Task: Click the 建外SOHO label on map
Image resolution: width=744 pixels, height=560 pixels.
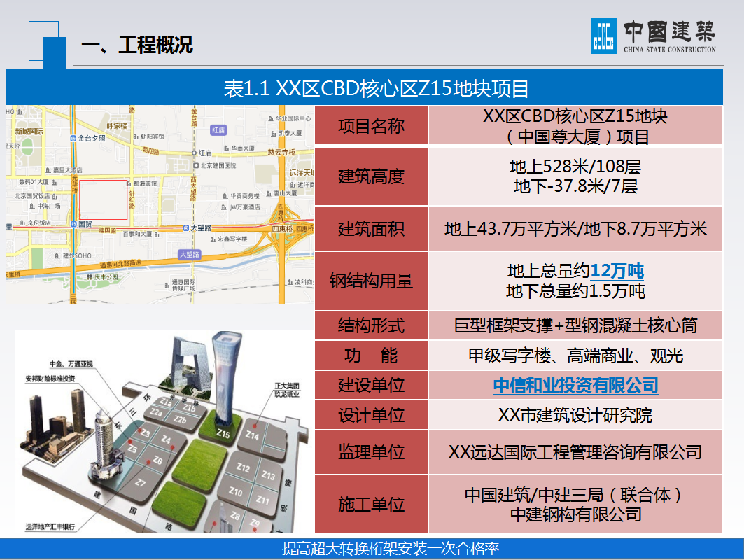Action: pos(78,255)
